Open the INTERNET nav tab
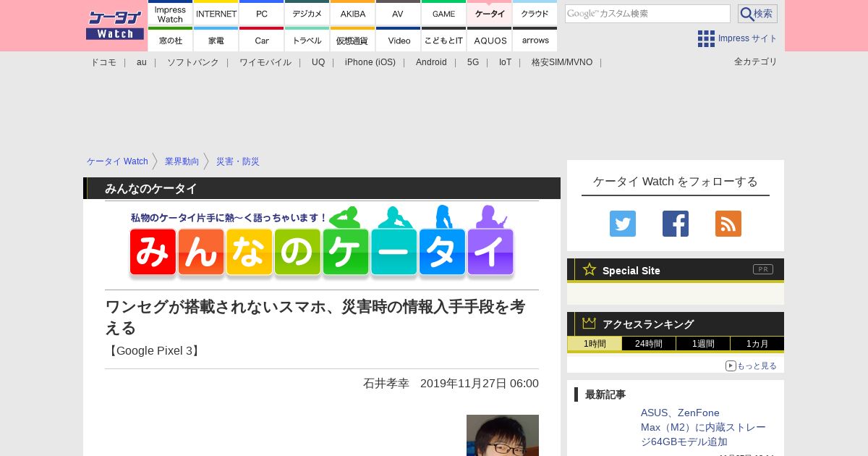Viewport: 868px width, 456px height. click(x=216, y=13)
